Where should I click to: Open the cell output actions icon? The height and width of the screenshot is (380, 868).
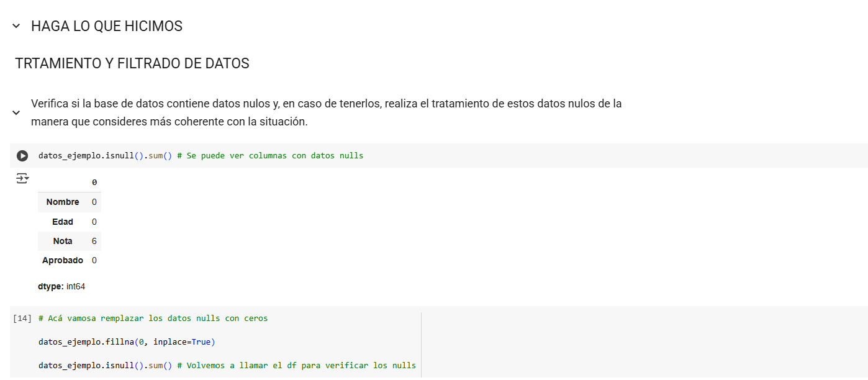point(22,178)
